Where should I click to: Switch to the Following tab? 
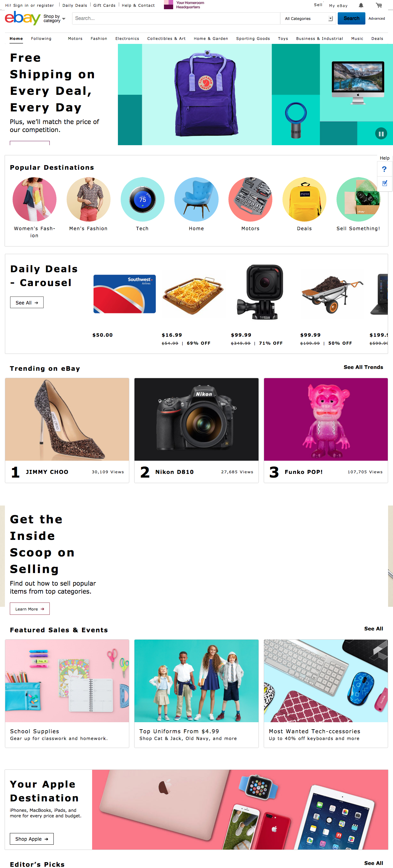tap(41, 39)
